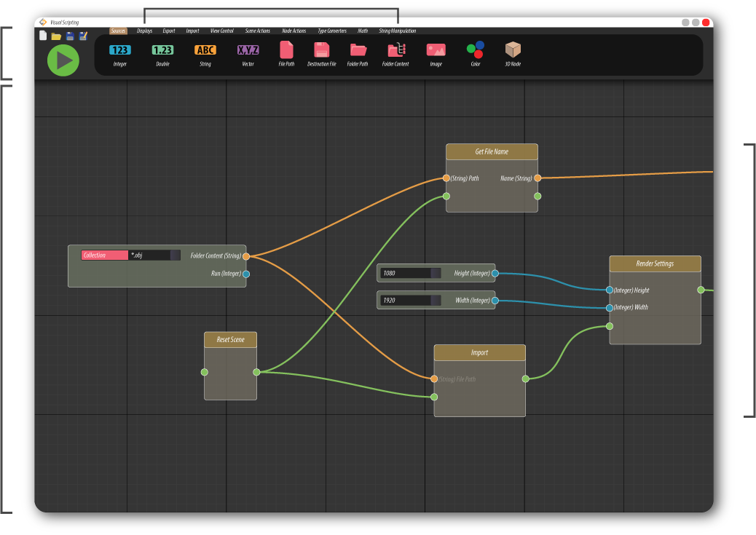Add a 3D Node from the toolbar

pos(513,52)
